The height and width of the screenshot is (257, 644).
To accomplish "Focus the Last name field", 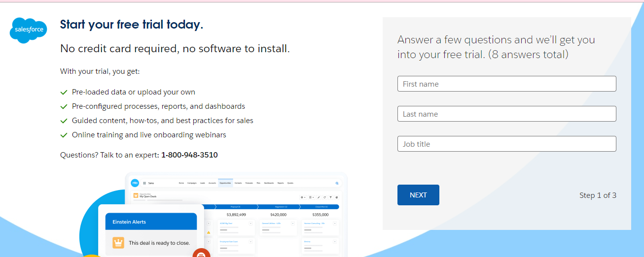I will [x=507, y=114].
